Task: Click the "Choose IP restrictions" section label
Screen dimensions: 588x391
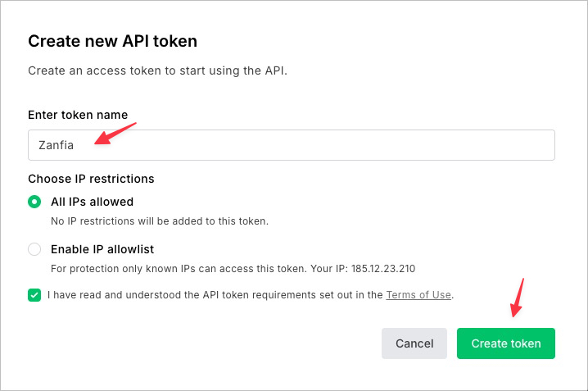Action: tap(91, 179)
